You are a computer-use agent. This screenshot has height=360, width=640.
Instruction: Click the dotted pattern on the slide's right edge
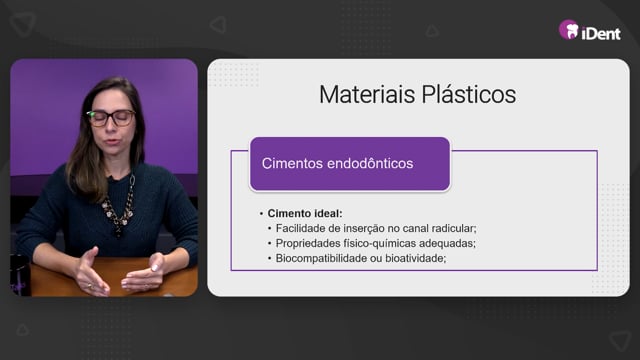tap(613, 238)
